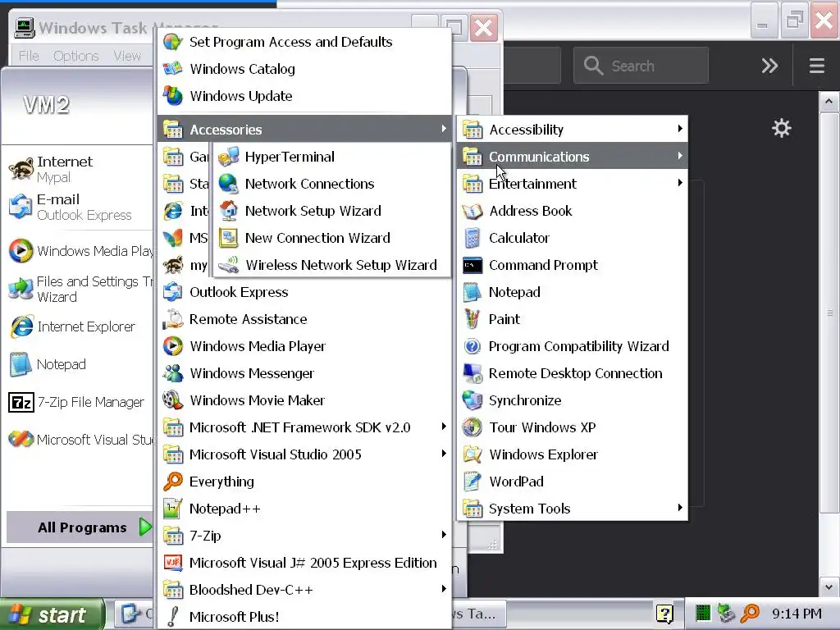Viewport: 840px width, 630px height.
Task: Launch Remote Assistance
Action: 304,319
